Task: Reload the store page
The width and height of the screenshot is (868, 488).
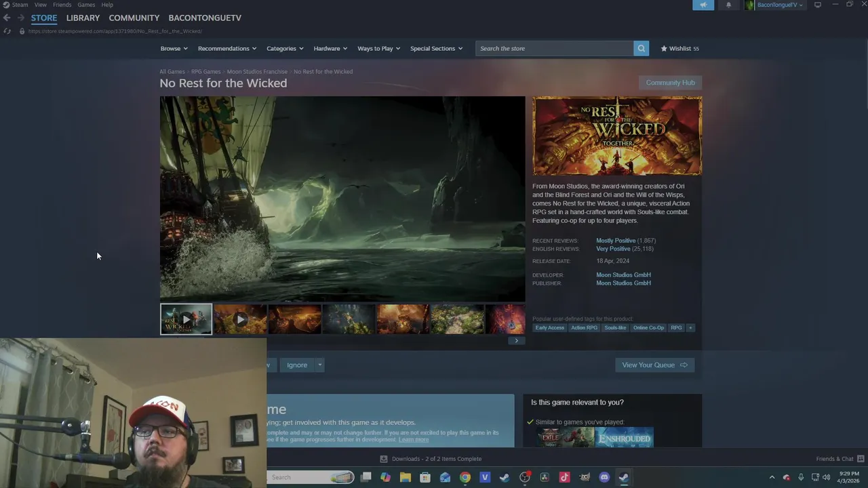Action: pyautogui.click(x=7, y=31)
